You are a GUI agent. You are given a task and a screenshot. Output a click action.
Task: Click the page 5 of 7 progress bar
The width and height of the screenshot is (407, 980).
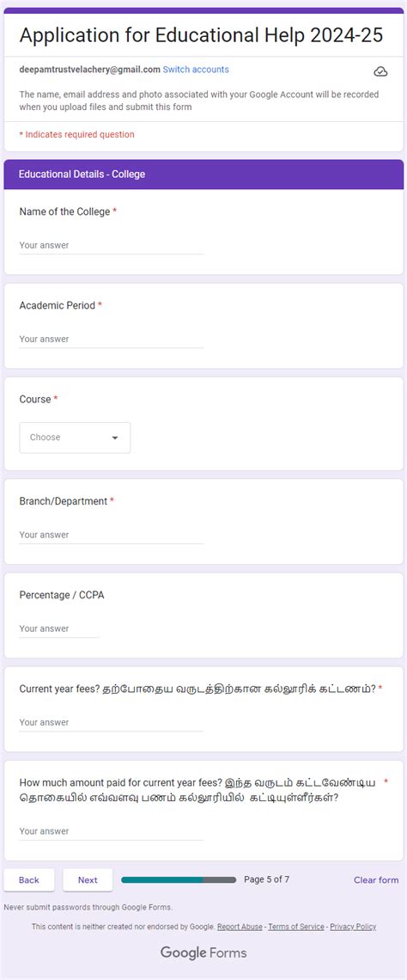(179, 880)
